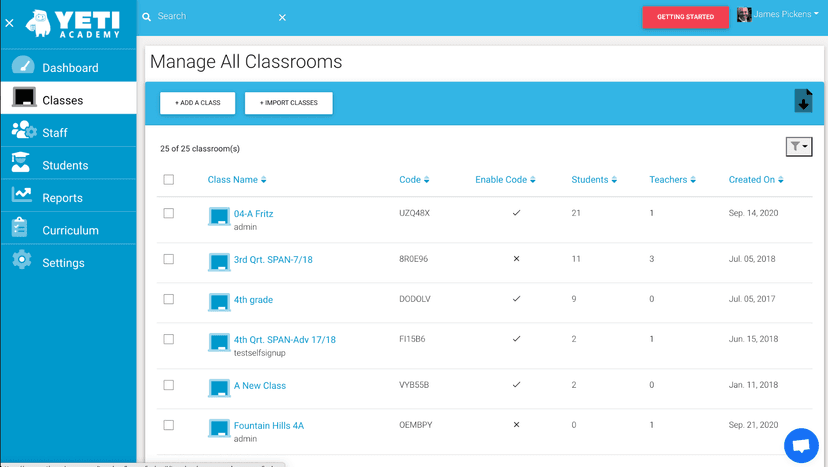The width and height of the screenshot is (828, 467).
Task: Check the 4th grade row checkbox
Action: coord(168,299)
